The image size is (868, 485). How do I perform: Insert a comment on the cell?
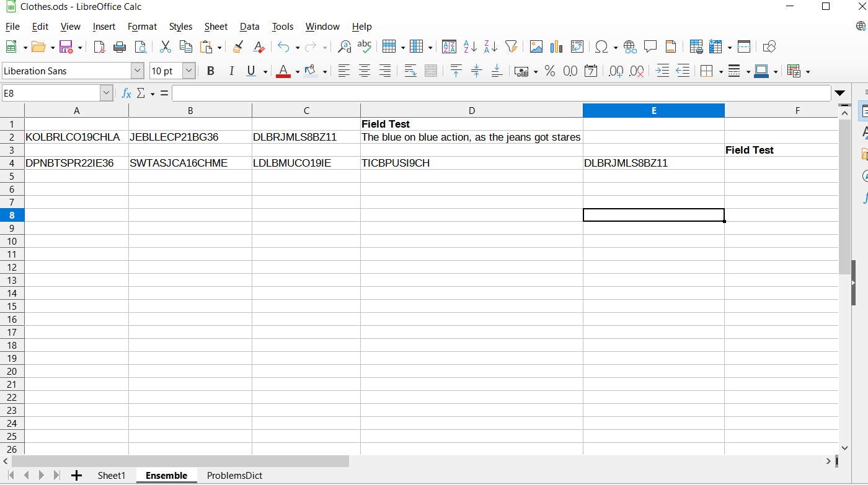point(650,46)
